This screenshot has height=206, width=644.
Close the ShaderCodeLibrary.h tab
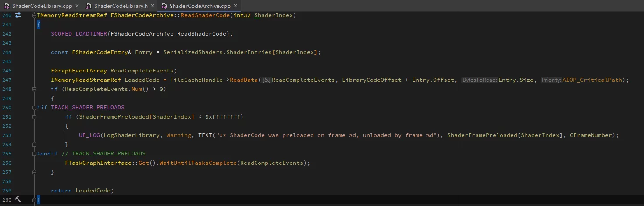(152, 6)
